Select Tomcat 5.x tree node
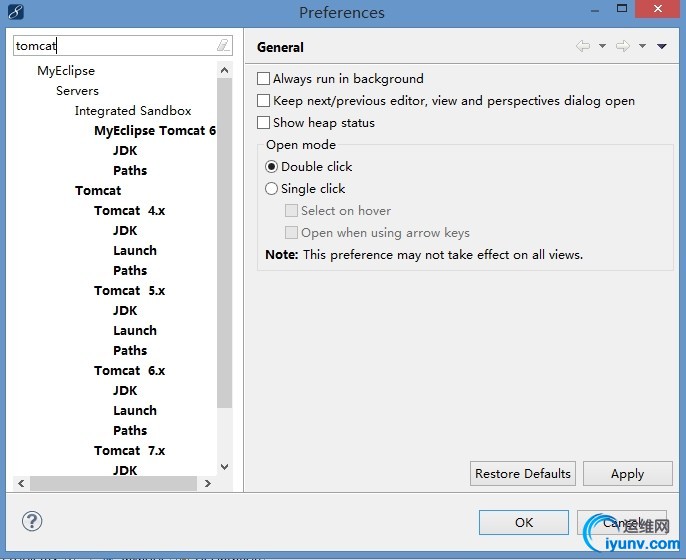The height and width of the screenshot is (560, 686). [x=130, y=291]
